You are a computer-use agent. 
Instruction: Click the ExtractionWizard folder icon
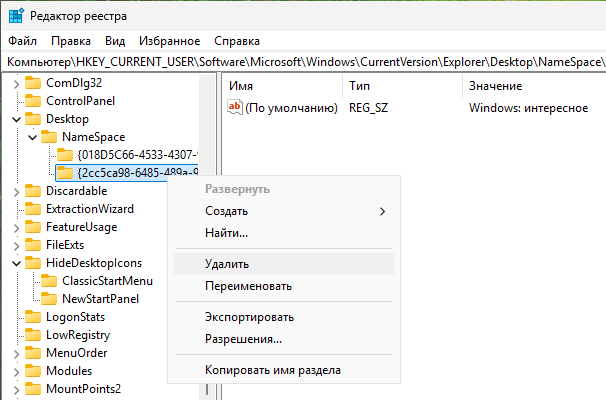pos(32,209)
